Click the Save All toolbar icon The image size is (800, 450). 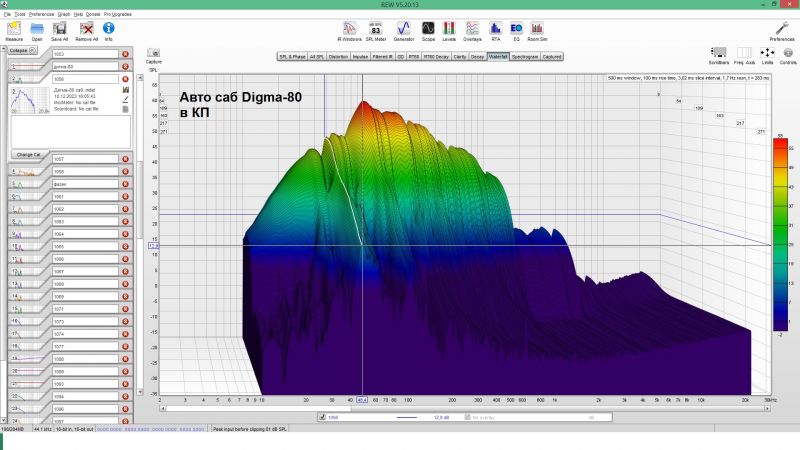click(x=59, y=31)
